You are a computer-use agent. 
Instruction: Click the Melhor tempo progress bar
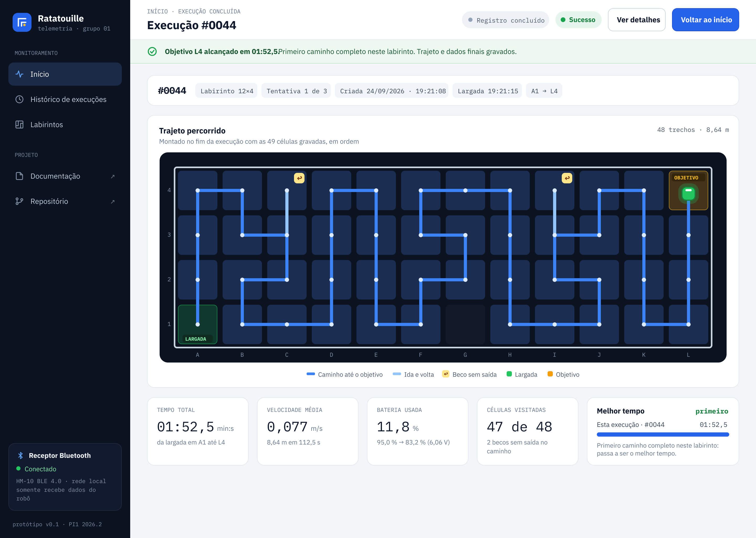pyautogui.click(x=663, y=434)
